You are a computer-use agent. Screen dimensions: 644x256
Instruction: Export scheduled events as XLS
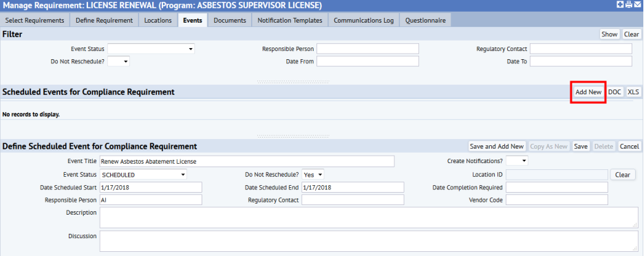click(x=633, y=92)
